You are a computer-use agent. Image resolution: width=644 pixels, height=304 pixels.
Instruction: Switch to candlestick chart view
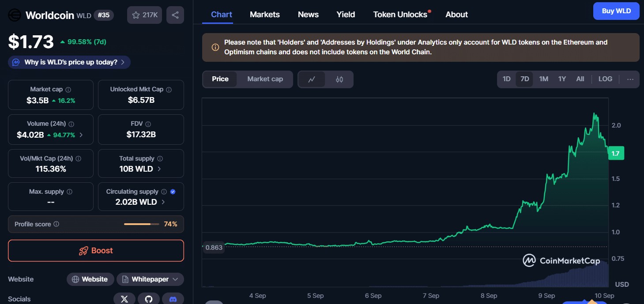point(339,79)
